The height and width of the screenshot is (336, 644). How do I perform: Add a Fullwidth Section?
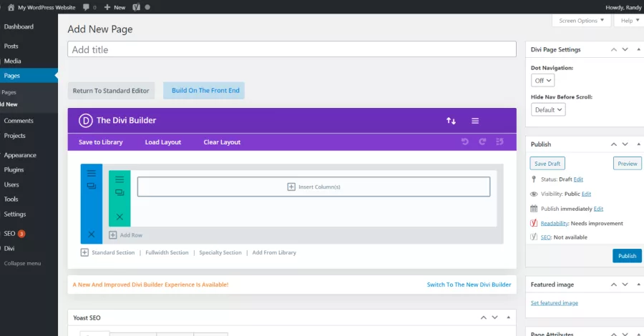(x=167, y=253)
